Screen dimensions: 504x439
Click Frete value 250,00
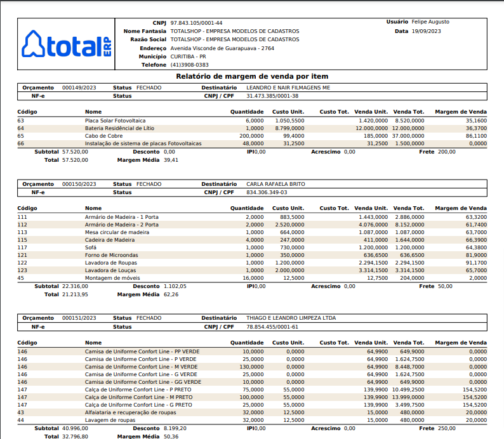click(x=446, y=429)
